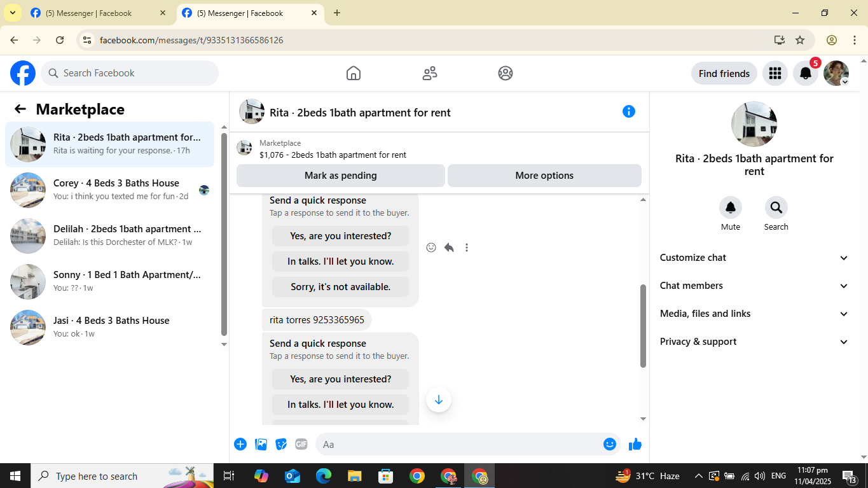This screenshot has width=868, height=488.
Task: Click the Facebook logo
Action: point(23,73)
